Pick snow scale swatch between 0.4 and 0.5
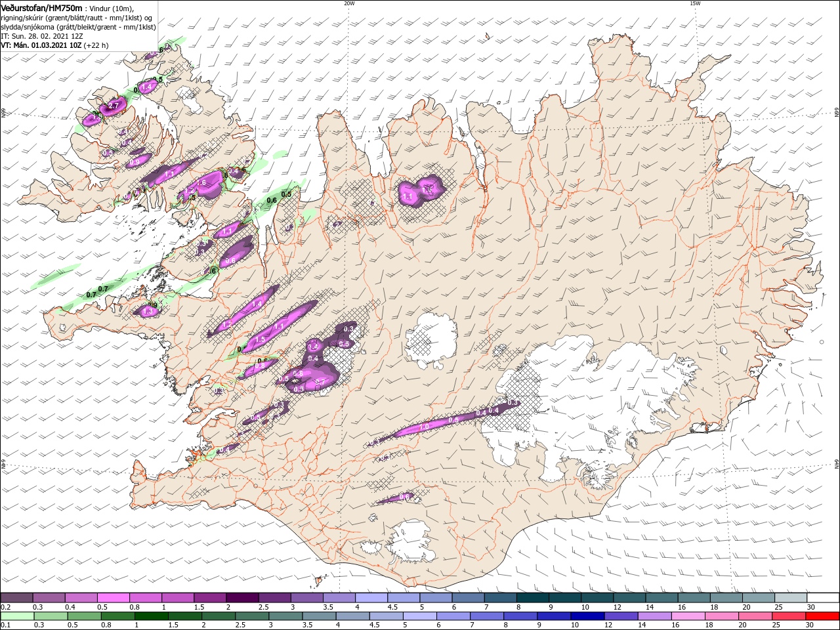Image resolution: width=840 pixels, height=630 pixels. pyautogui.click(x=81, y=598)
